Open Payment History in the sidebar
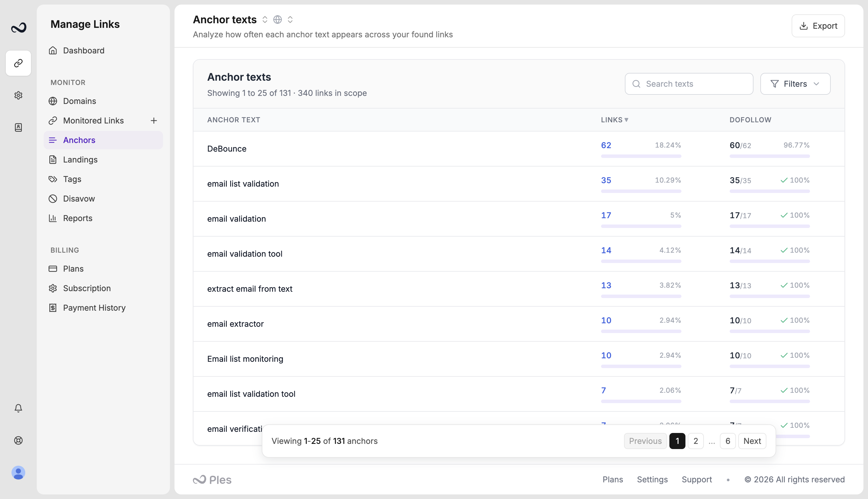The height and width of the screenshot is (499, 868). [103, 308]
